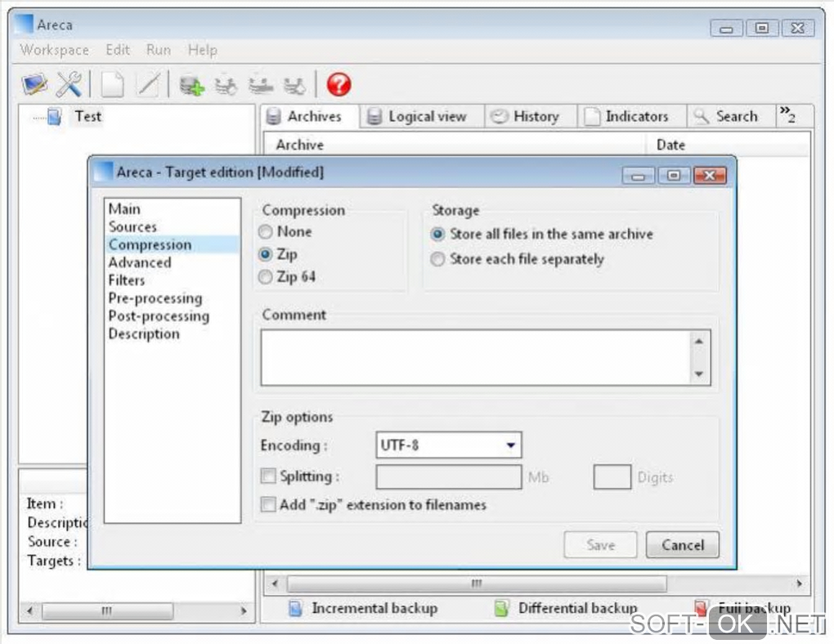
Task: Select the Test target in the tree
Action: click(87, 117)
